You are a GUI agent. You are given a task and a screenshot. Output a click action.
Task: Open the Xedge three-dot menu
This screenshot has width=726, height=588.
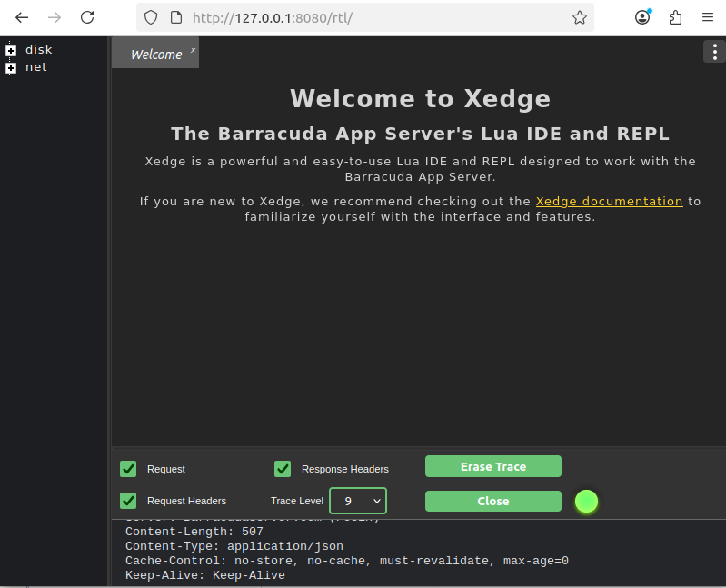(x=713, y=52)
